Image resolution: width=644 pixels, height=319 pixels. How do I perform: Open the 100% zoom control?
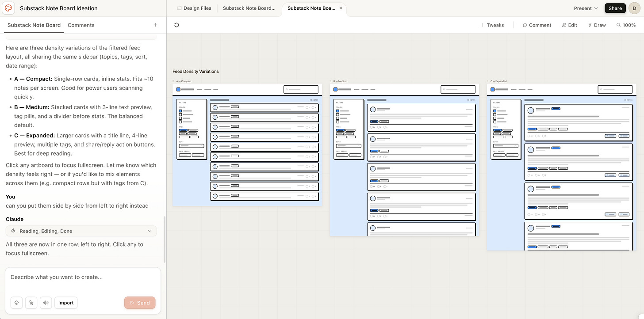click(626, 25)
